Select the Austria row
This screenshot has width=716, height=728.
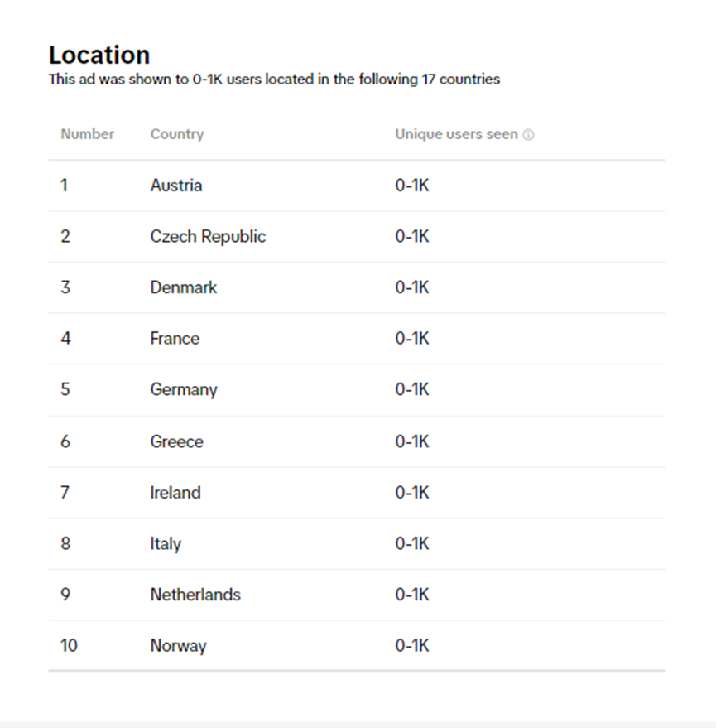pos(357,186)
